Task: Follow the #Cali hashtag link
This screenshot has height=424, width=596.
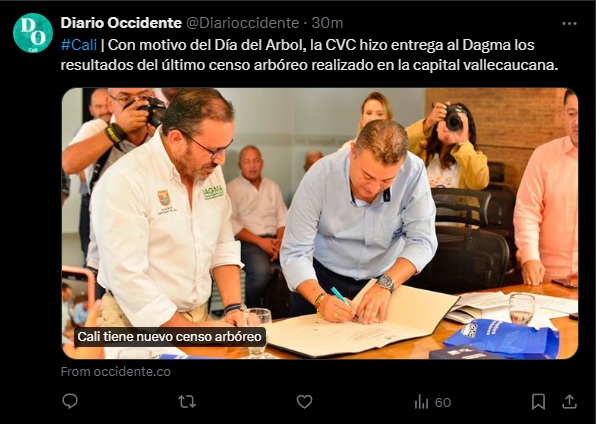Action: click(x=79, y=45)
